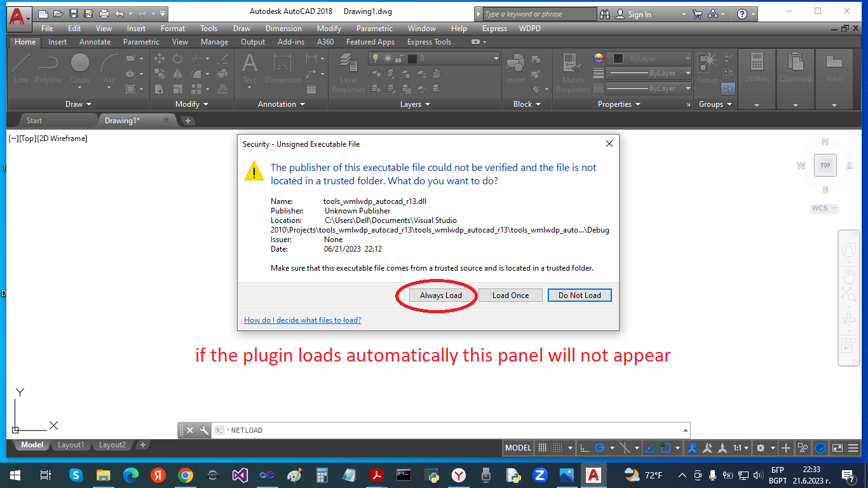Toggle MODEL space button in status bar
The height and width of the screenshot is (488, 868).
click(518, 448)
